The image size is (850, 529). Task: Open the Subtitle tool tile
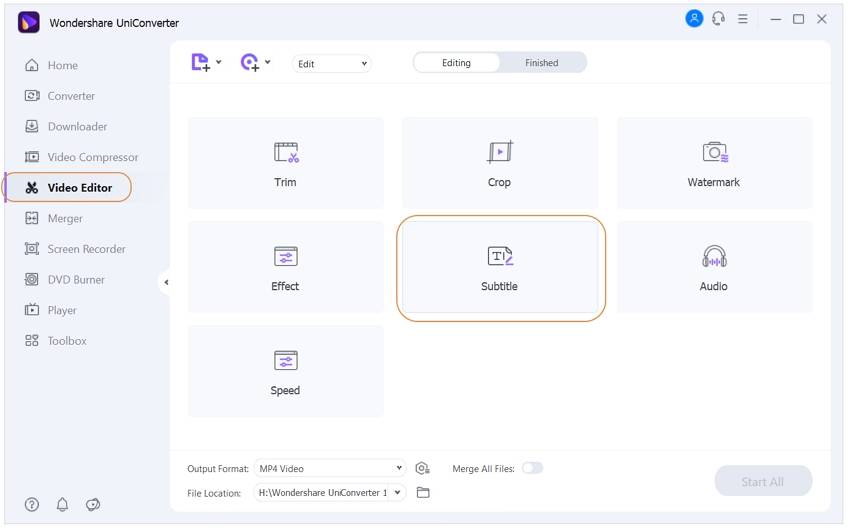499,267
